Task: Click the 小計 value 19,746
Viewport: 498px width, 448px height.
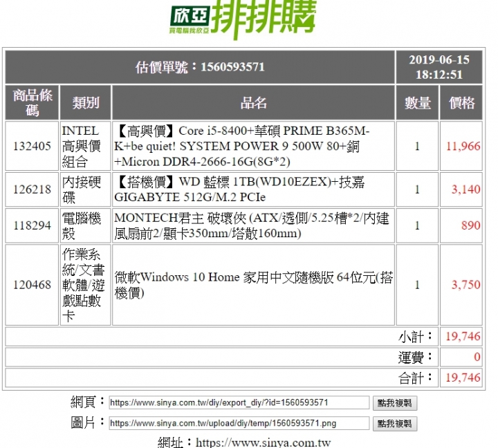Action: [x=463, y=336]
